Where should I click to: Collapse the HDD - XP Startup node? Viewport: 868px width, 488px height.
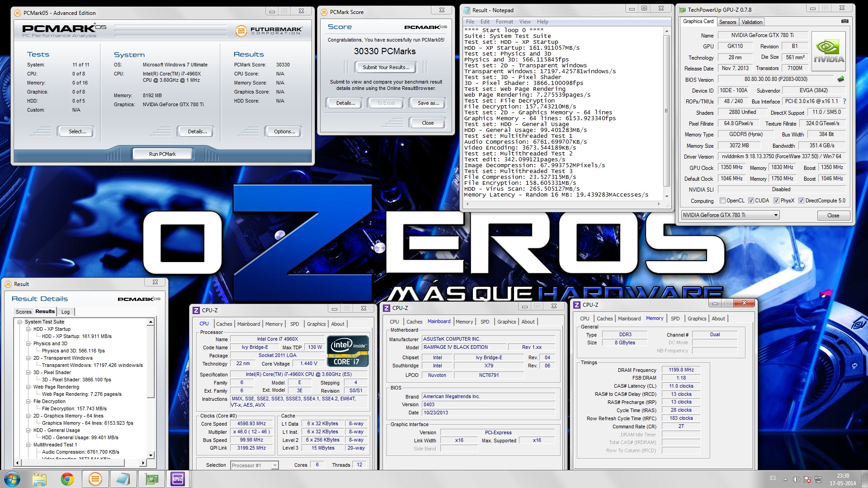28,329
